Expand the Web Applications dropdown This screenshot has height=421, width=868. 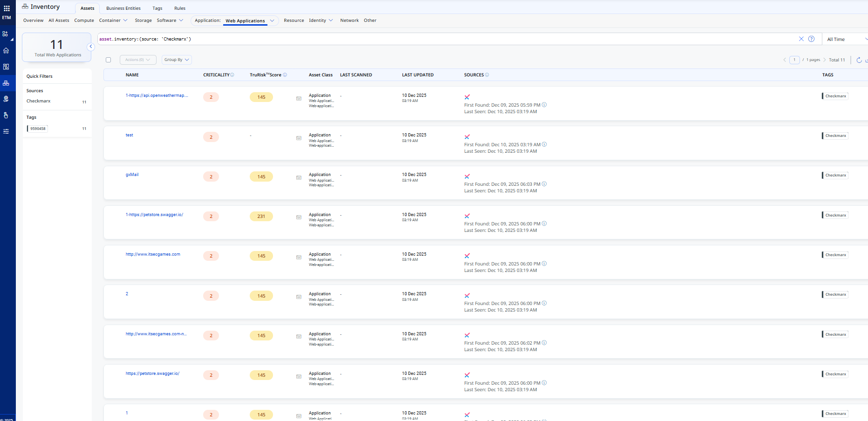[x=272, y=20]
